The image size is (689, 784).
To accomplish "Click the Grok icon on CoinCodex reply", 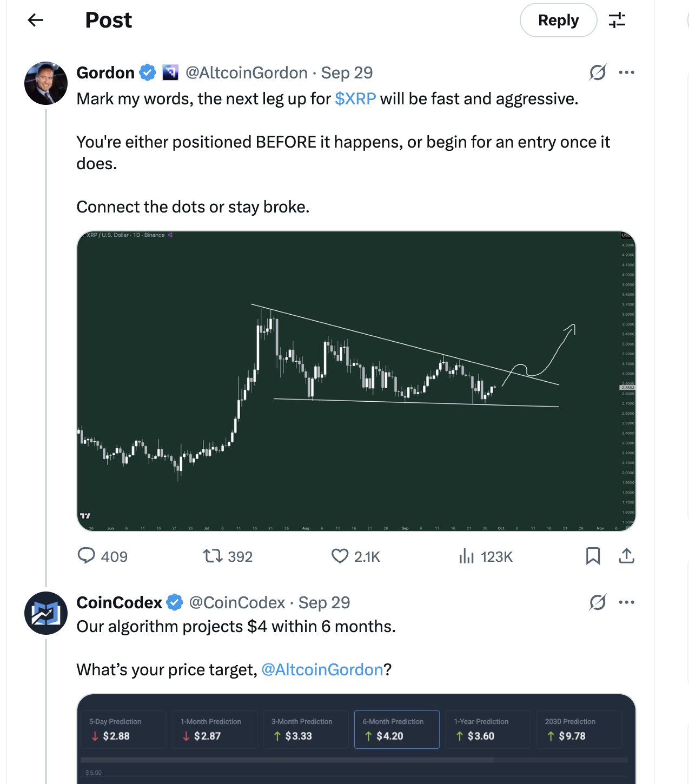I will coord(598,602).
